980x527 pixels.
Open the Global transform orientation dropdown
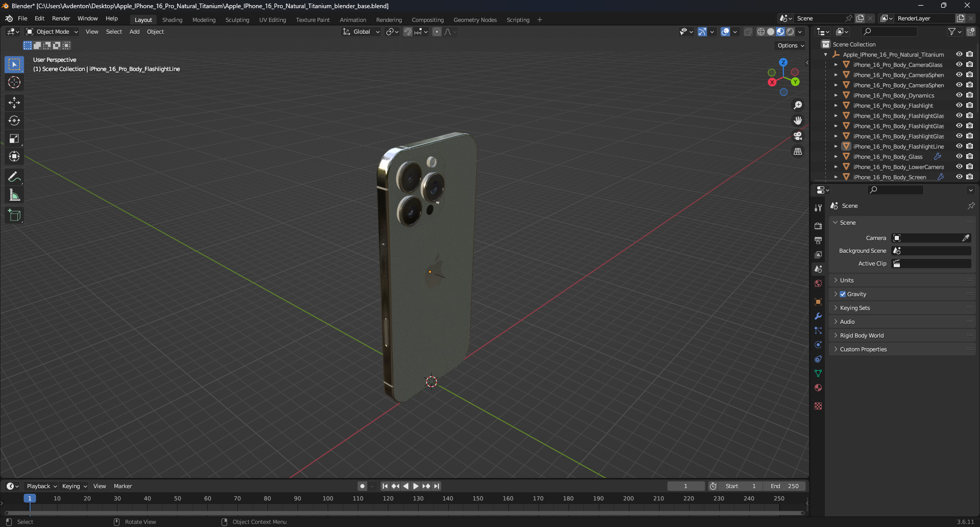click(361, 32)
